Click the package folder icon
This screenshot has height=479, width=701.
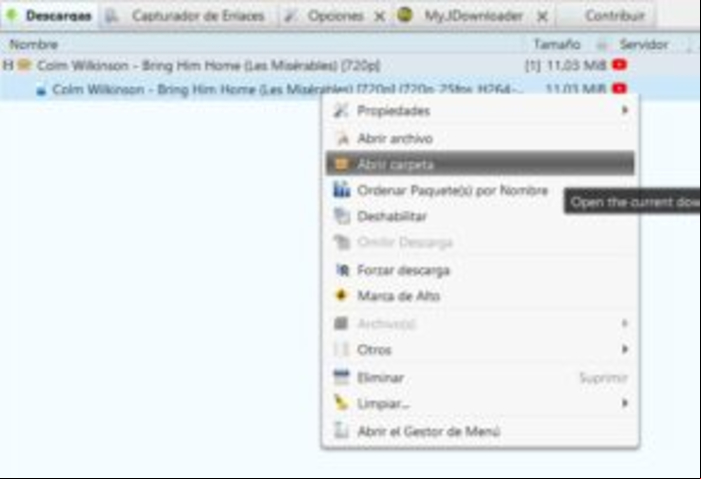(24, 65)
